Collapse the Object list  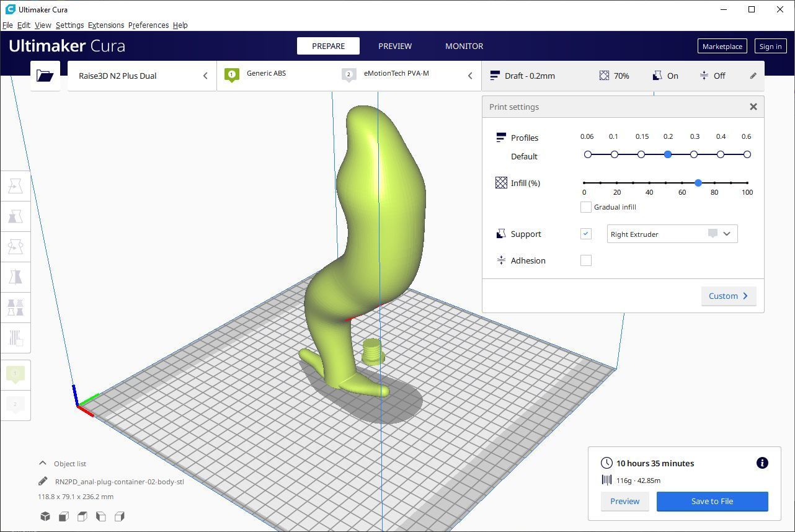click(x=62, y=463)
